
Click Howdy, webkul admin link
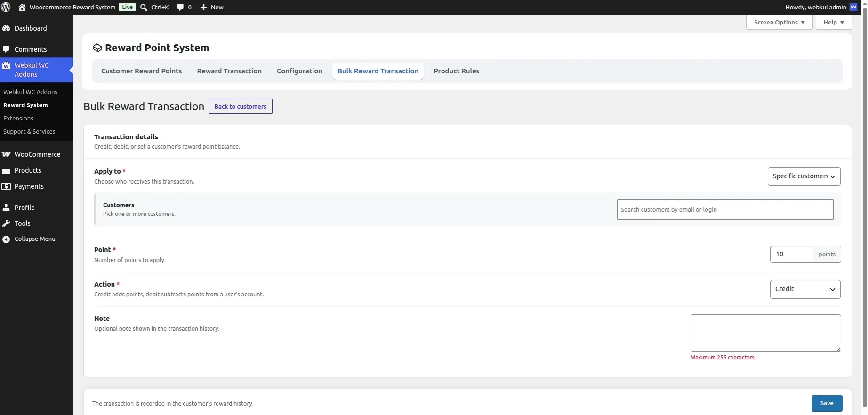[816, 7]
